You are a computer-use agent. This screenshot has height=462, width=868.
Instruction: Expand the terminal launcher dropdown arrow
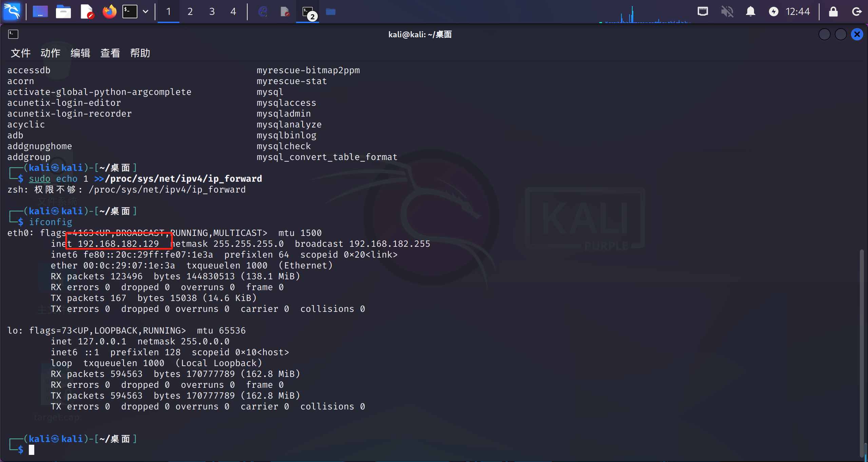(x=146, y=12)
